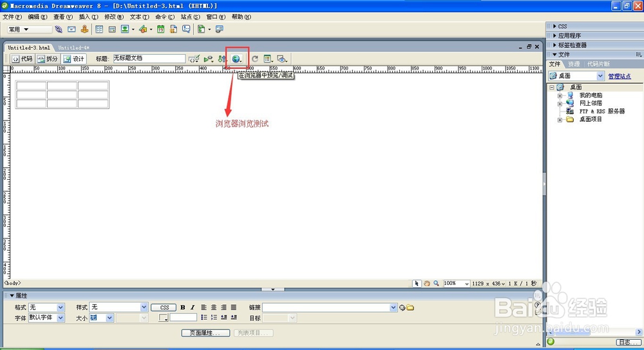Insert an email link icon
Viewport: 644px width, 350px height.
(x=71, y=29)
